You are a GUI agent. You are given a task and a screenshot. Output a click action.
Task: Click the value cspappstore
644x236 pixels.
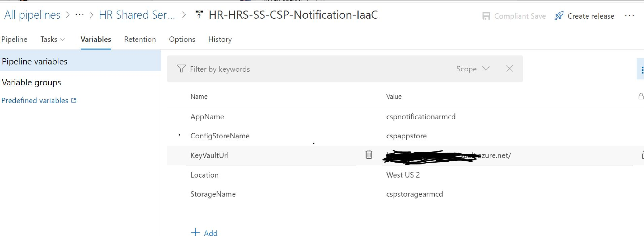point(406,136)
